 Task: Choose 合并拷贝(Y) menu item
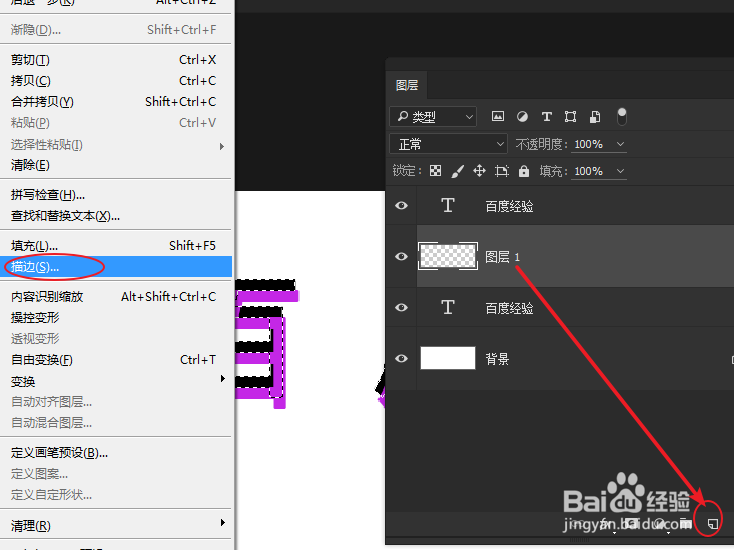[x=116, y=102]
